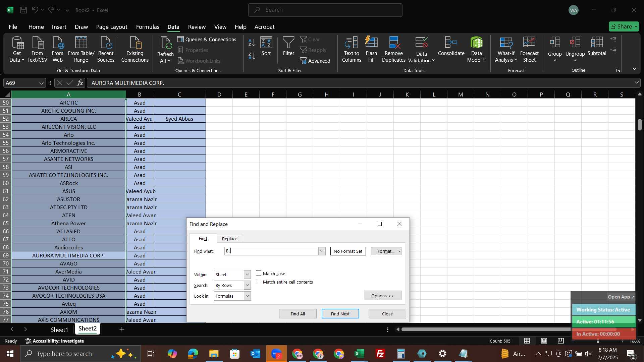Click Find Next button

pyautogui.click(x=340, y=314)
